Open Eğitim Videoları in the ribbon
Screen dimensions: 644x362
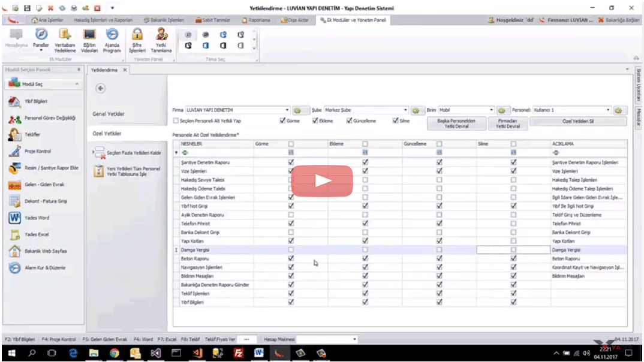[89, 40]
